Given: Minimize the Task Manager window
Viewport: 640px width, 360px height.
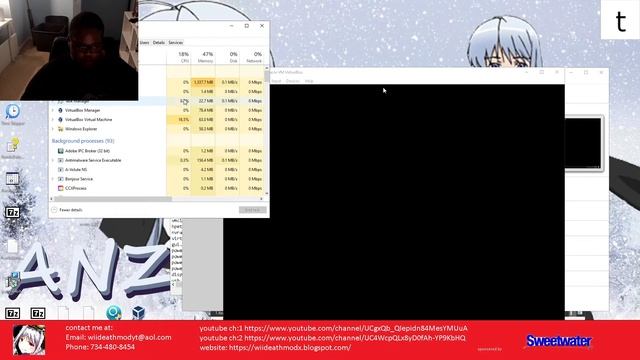Looking at the screenshot, I should (x=231, y=26).
